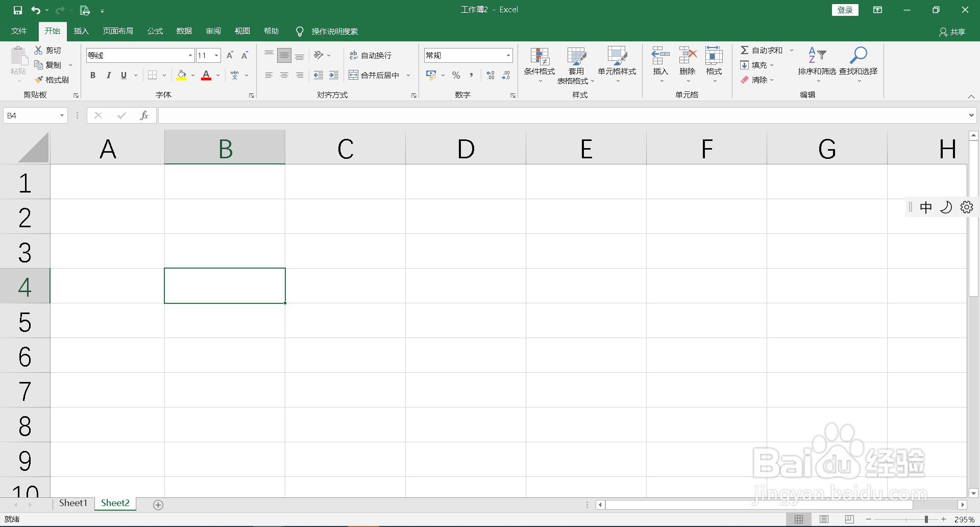Open the File (文件) tab
This screenshot has width=980, height=527.
pyautogui.click(x=19, y=31)
